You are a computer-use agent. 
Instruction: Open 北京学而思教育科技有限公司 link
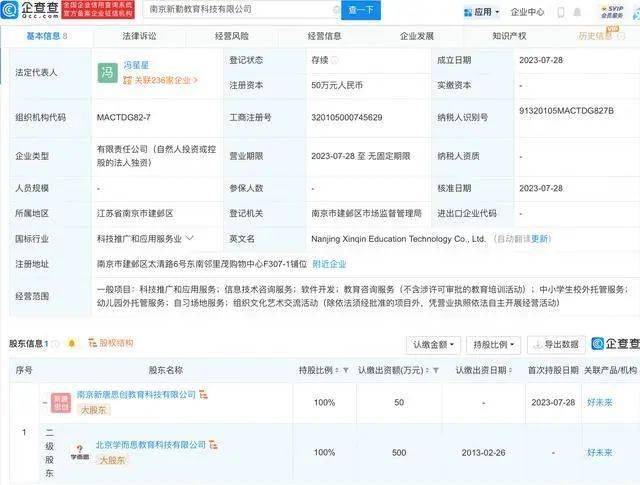(151, 445)
